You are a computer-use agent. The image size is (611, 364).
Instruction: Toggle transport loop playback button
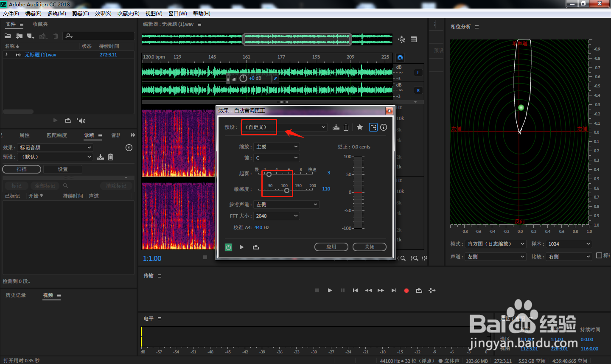(419, 291)
